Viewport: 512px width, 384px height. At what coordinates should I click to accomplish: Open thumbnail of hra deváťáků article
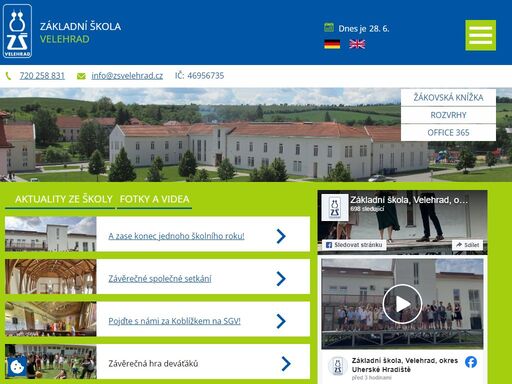(51, 362)
